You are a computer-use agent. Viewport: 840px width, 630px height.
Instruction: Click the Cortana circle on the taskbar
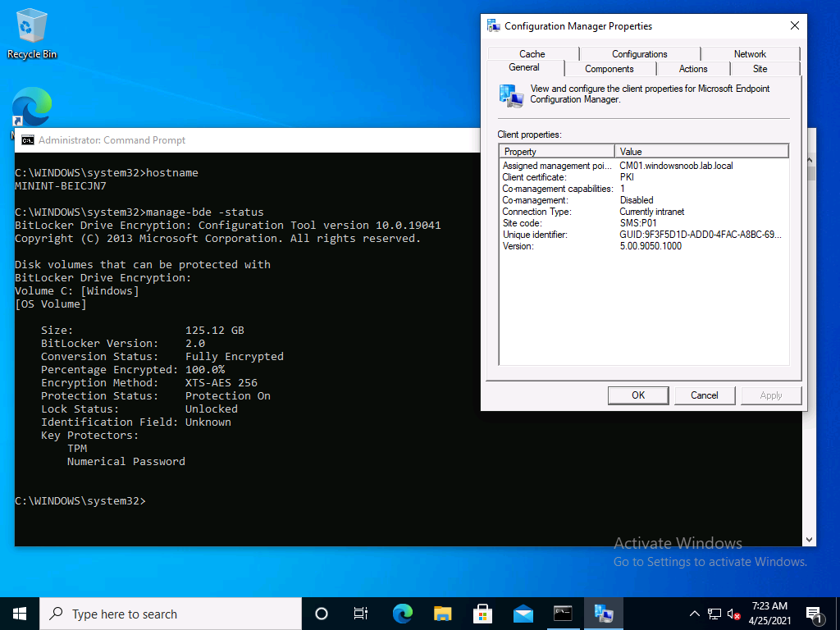pos(322,614)
